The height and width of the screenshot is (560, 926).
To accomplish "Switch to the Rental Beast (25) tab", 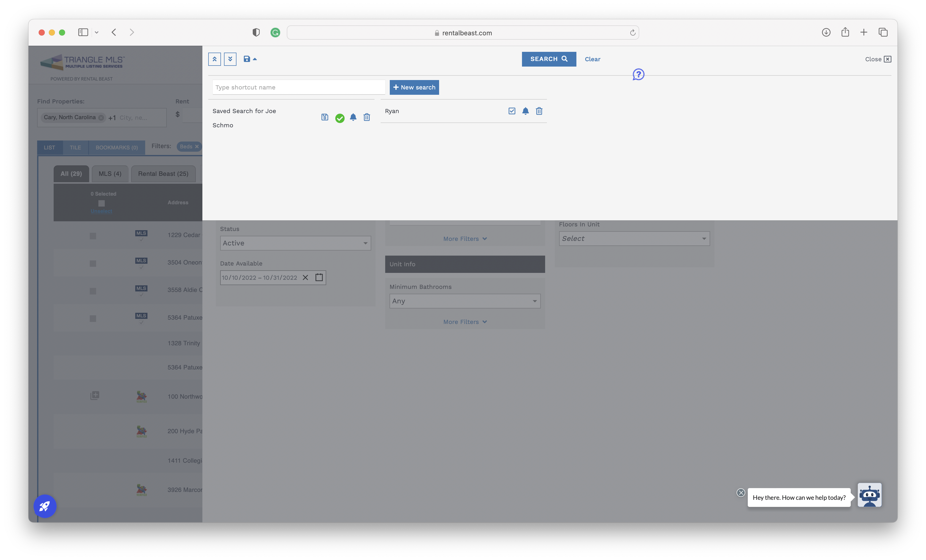I will pos(163,174).
